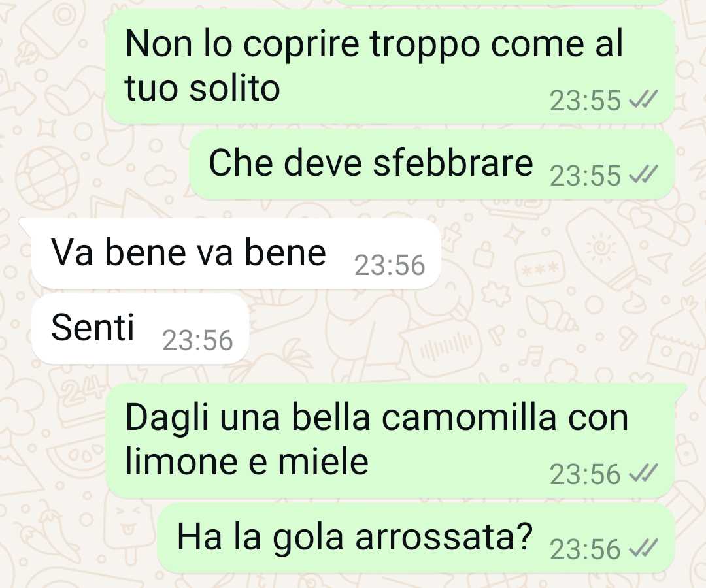Tap 23:56 timestamp on 'Ha la gola arrossata?'
Screen dimensions: 706x588
[x=585, y=550]
